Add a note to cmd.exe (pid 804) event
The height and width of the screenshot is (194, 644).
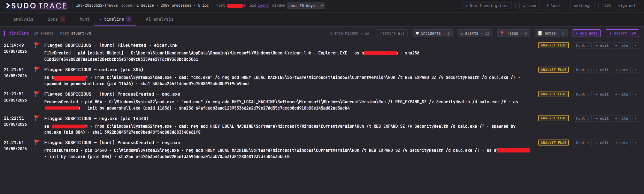coord(622,70)
